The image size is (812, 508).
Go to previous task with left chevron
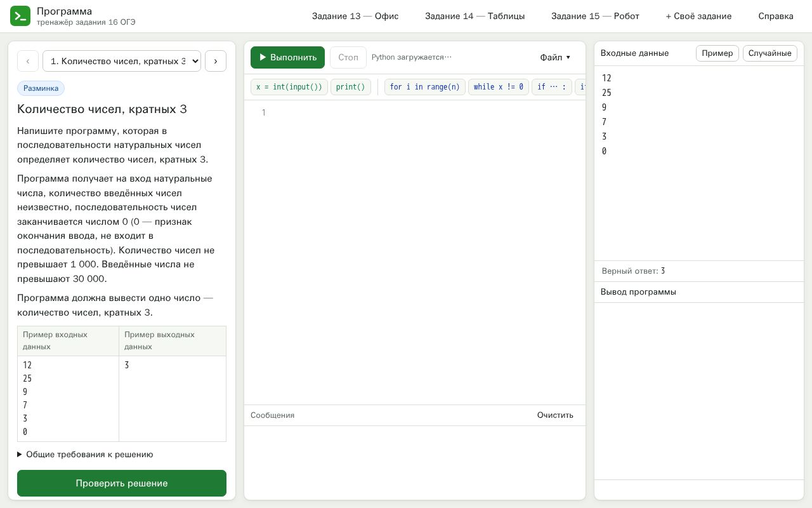coord(28,61)
